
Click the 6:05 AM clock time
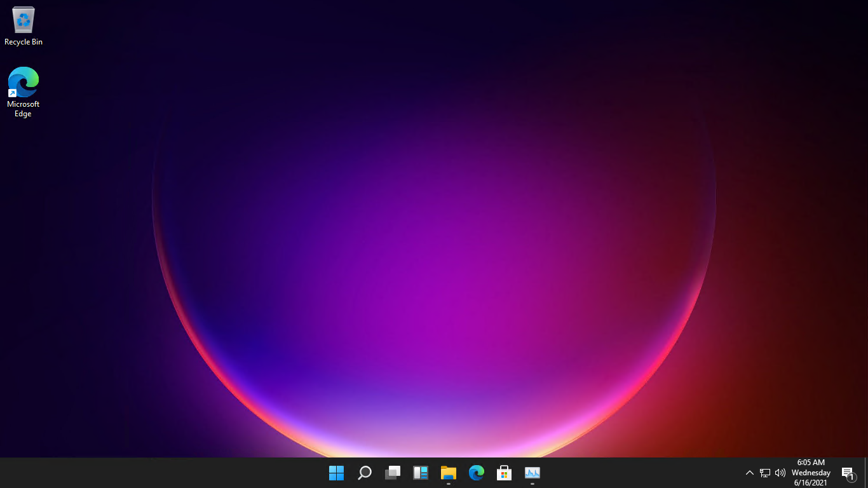click(811, 463)
